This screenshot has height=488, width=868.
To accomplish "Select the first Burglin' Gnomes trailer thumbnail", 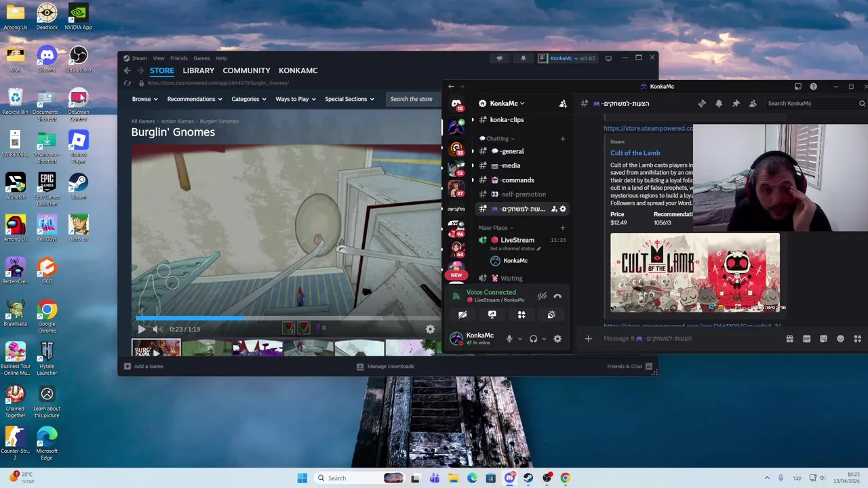I will 156,348.
